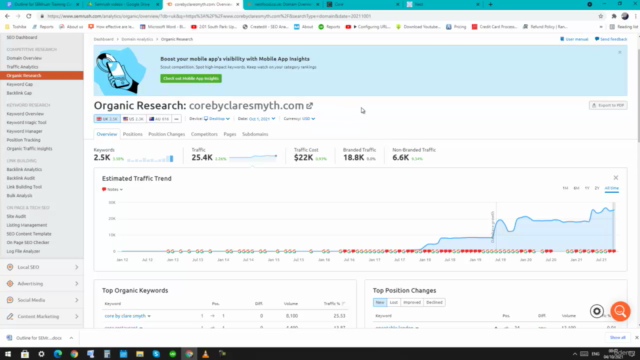The width and height of the screenshot is (640, 360).
Task: Open the User manual link
Action: [574, 39]
